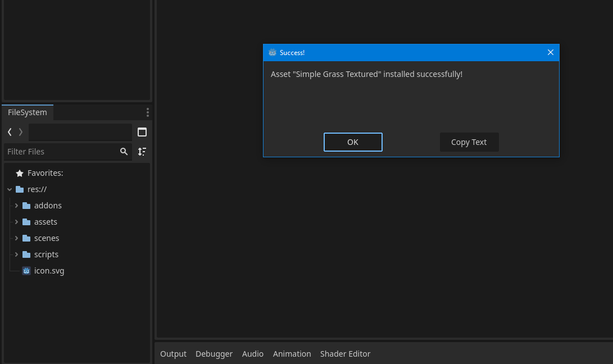The image size is (613, 364).
Task: Click the FileSystem path input field
Action: 80,132
